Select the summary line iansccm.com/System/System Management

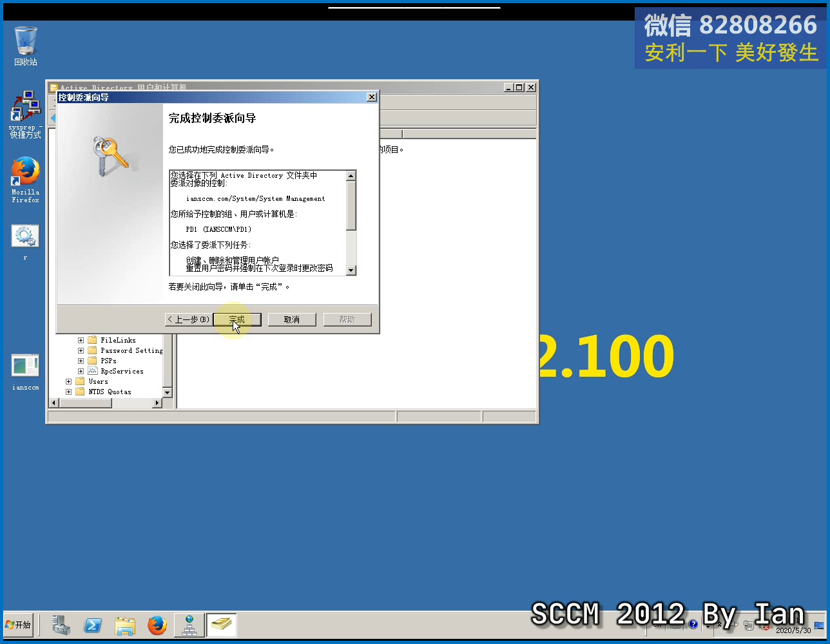coord(255,199)
